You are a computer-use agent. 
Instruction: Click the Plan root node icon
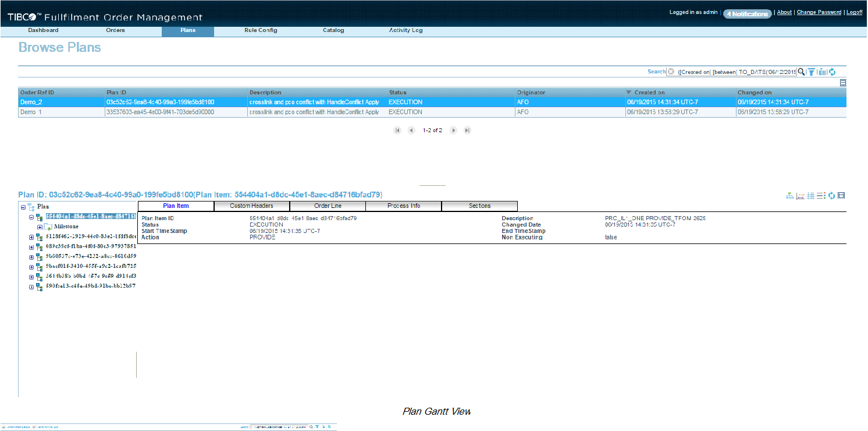[31, 207]
